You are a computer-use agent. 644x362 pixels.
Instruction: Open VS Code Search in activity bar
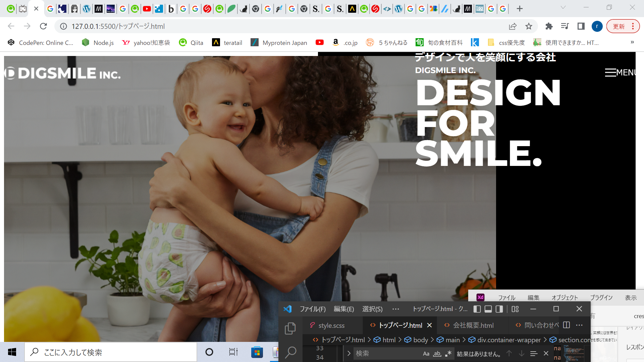tap(290, 352)
